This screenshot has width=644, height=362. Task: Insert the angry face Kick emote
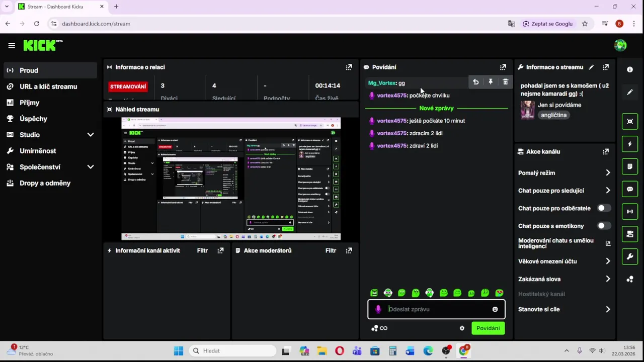[x=374, y=293]
